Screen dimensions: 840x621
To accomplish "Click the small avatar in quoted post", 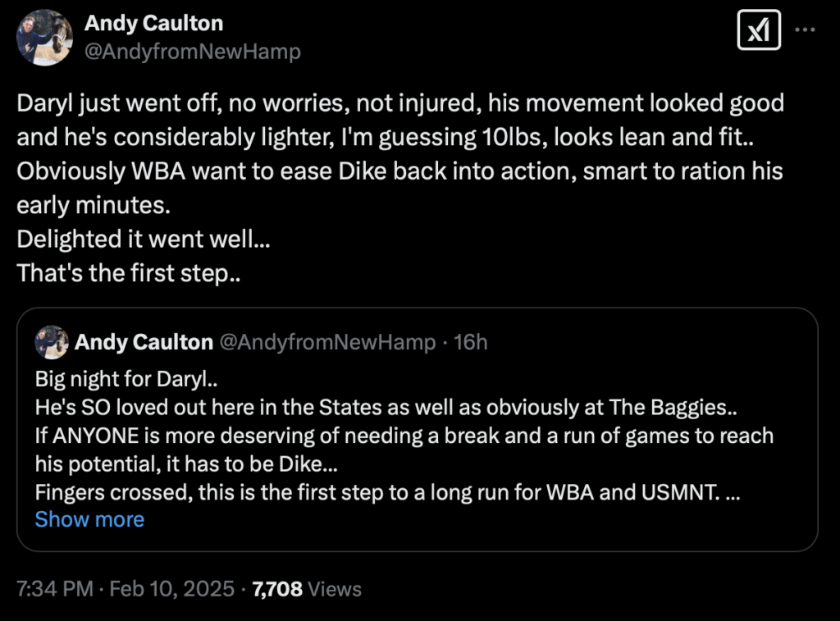I will pos(52,342).
